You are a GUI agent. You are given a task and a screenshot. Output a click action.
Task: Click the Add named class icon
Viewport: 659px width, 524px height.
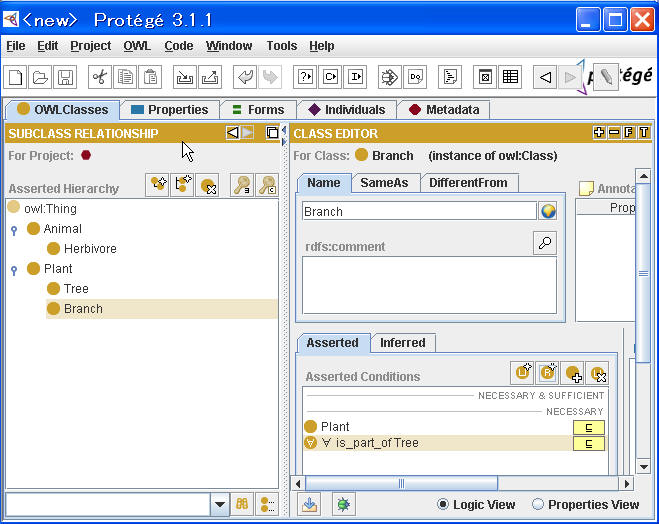click(x=572, y=373)
